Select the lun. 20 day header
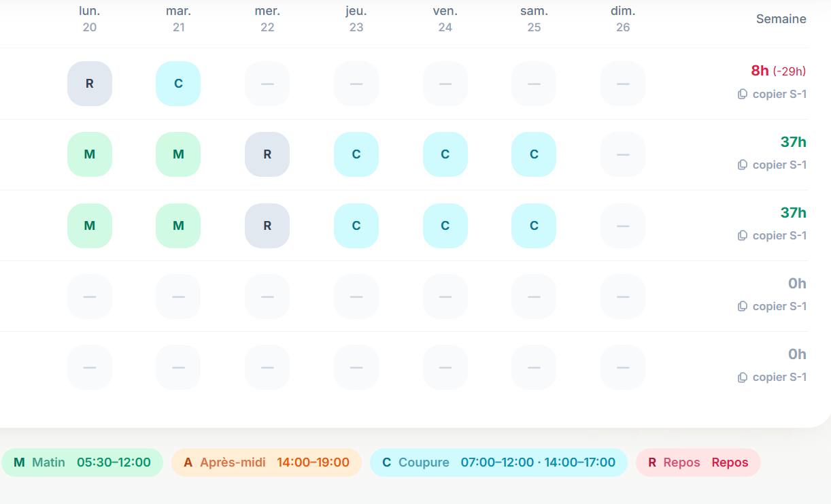Image resolution: width=831 pixels, height=504 pixels. pyautogui.click(x=89, y=18)
